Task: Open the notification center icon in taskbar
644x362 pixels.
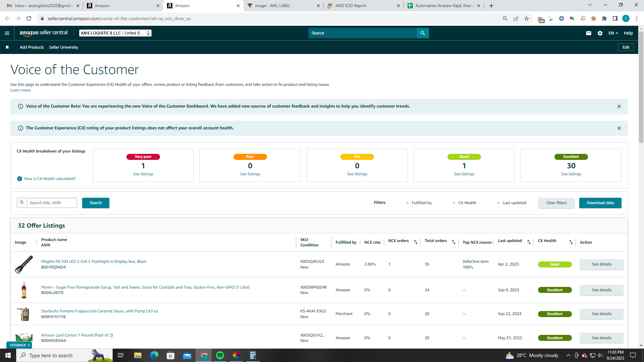Action: (x=633, y=355)
